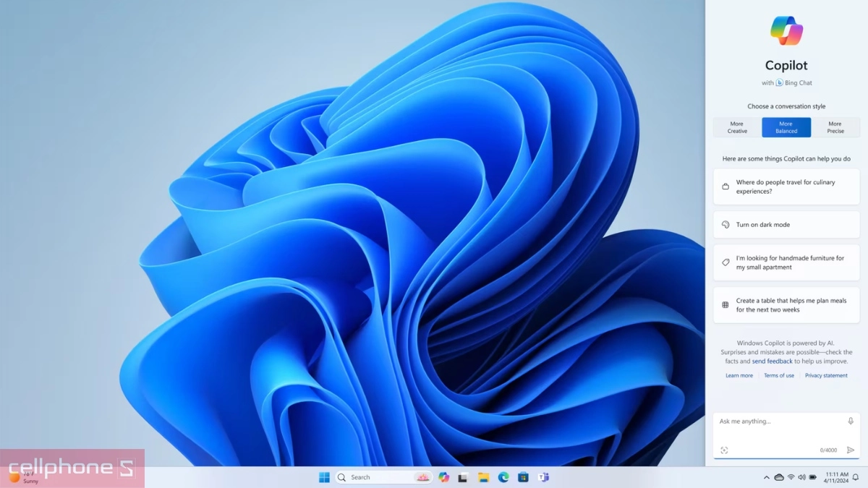Click the microphone voice input icon
This screenshot has height=488, width=868.
851,421
